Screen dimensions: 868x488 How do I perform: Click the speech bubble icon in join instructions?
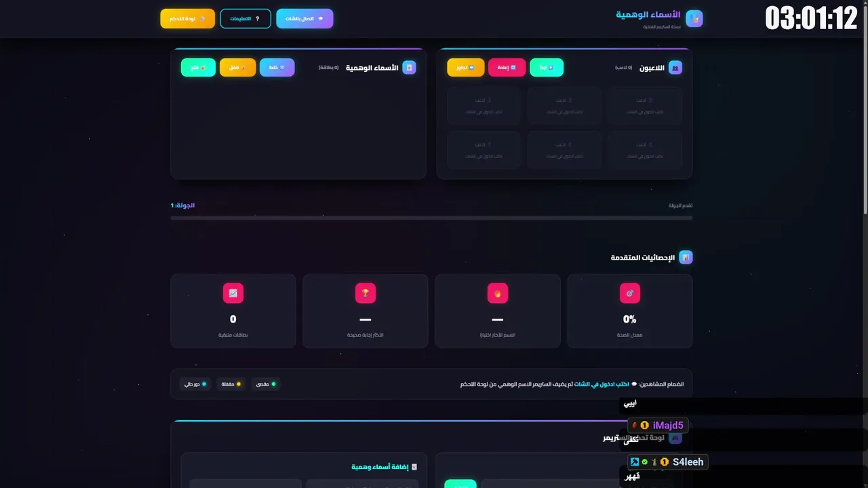pyautogui.click(x=635, y=384)
